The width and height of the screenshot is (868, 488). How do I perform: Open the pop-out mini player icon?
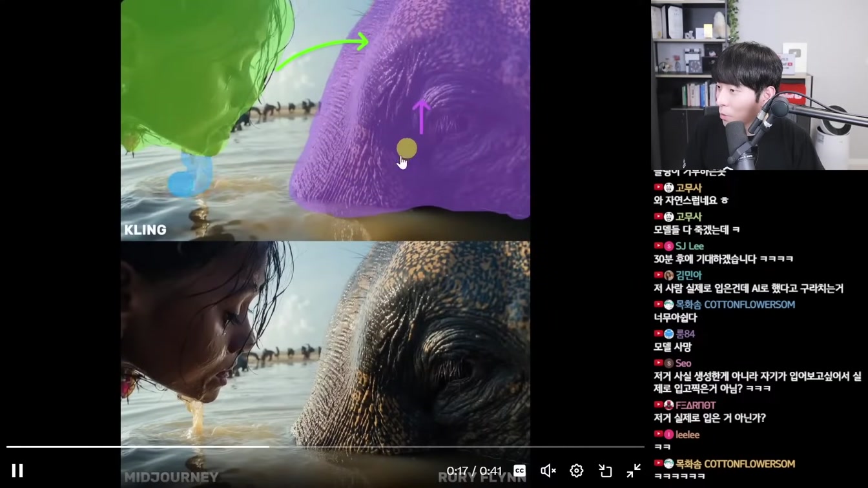pyautogui.click(x=605, y=471)
